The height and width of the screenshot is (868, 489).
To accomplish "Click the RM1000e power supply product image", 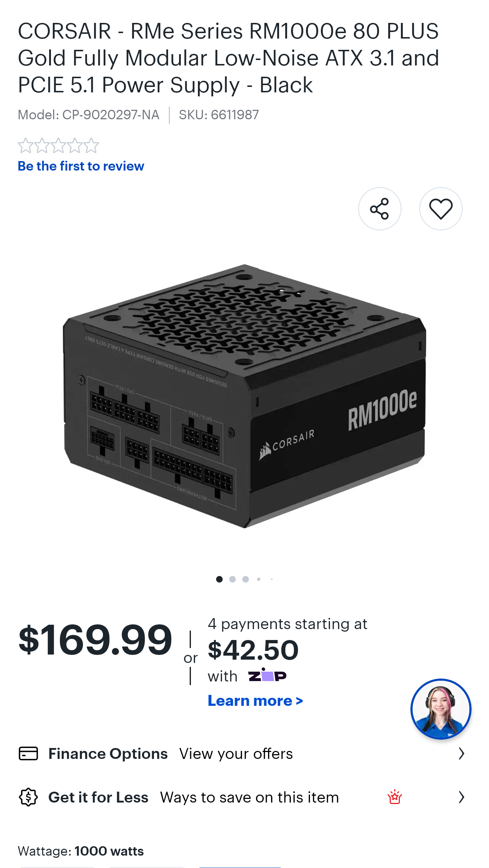I will click(244, 396).
